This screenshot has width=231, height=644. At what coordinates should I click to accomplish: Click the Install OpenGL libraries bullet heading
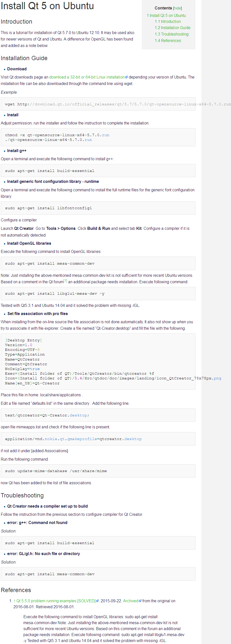pyautogui.click(x=29, y=243)
